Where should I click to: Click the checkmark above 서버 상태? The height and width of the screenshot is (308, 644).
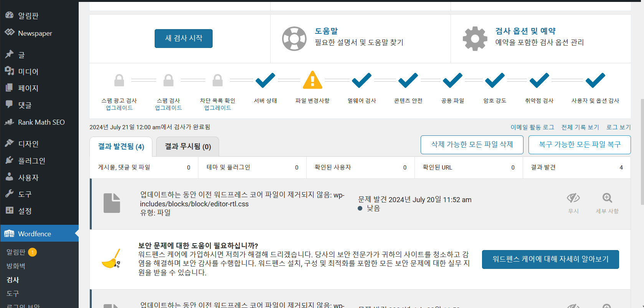point(266,80)
